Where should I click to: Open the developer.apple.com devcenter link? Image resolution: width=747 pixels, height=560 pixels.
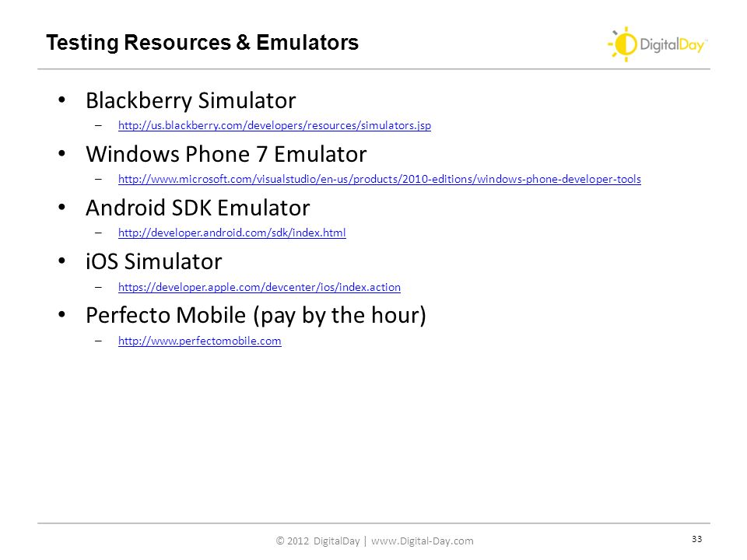point(259,287)
